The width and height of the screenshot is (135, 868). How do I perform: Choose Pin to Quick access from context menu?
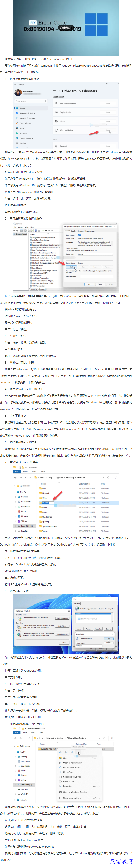point(72,768)
